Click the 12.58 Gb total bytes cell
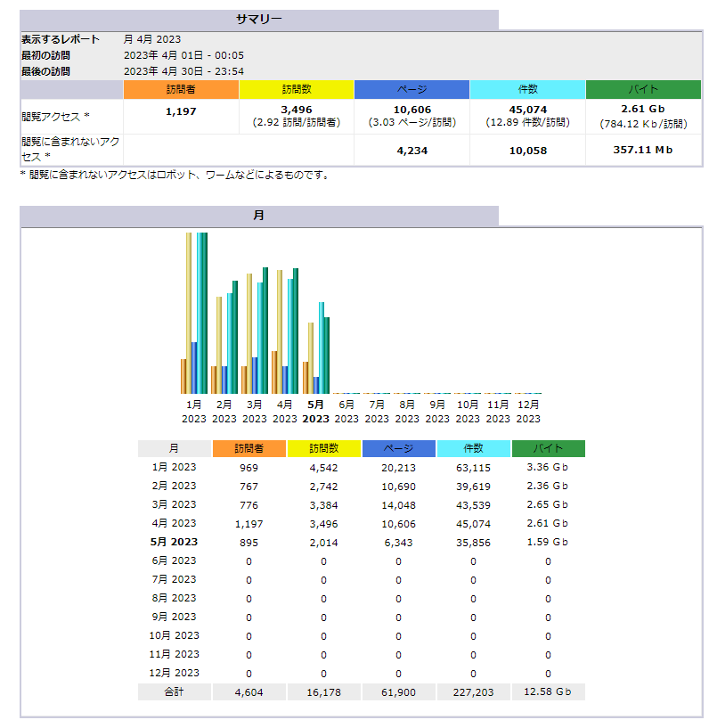 pos(548,691)
